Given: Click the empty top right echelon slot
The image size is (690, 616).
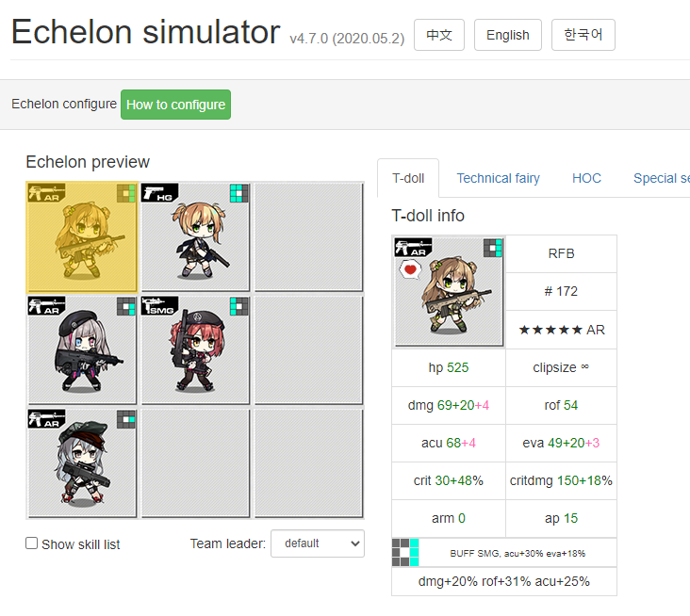Looking at the screenshot, I should (x=308, y=237).
